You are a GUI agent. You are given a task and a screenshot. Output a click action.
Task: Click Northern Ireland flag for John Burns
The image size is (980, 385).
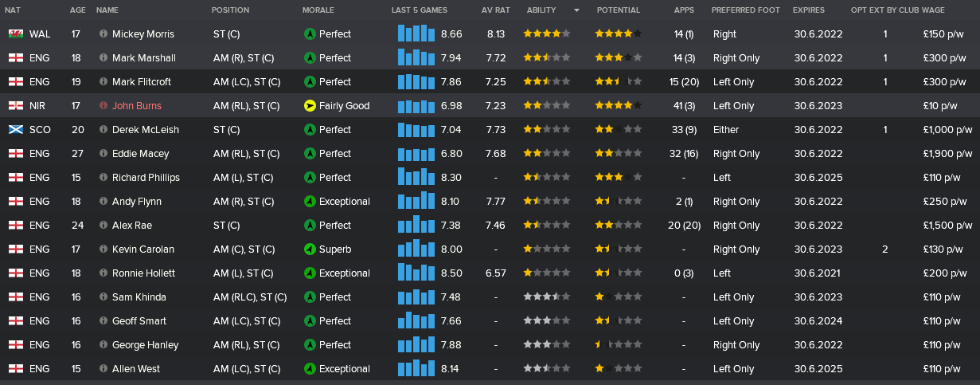[x=15, y=106]
